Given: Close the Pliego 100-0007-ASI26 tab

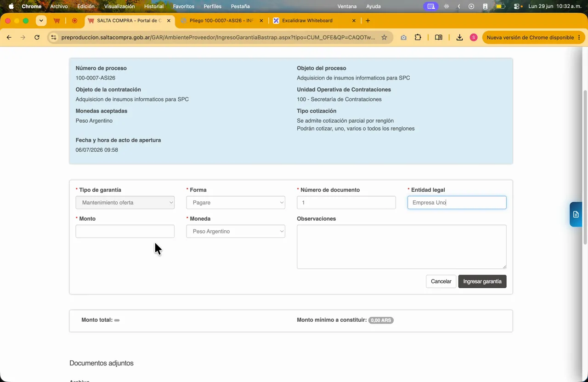Looking at the screenshot, I should (x=261, y=21).
